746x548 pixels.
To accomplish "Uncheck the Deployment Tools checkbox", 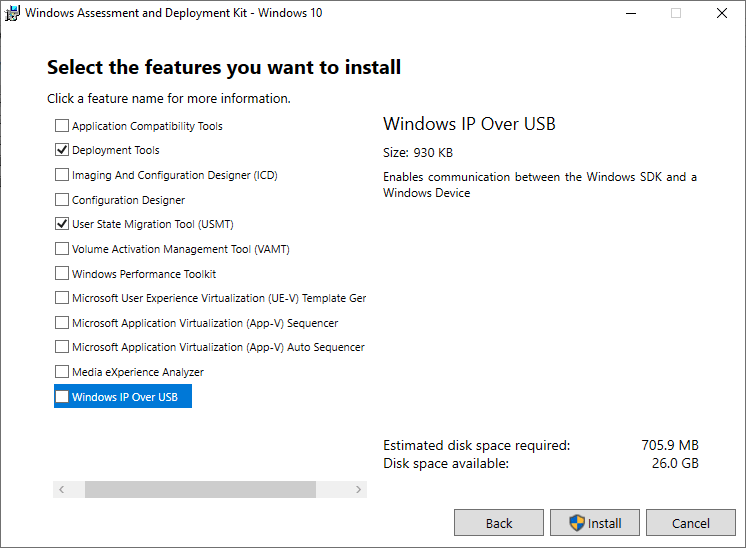I will pos(62,150).
